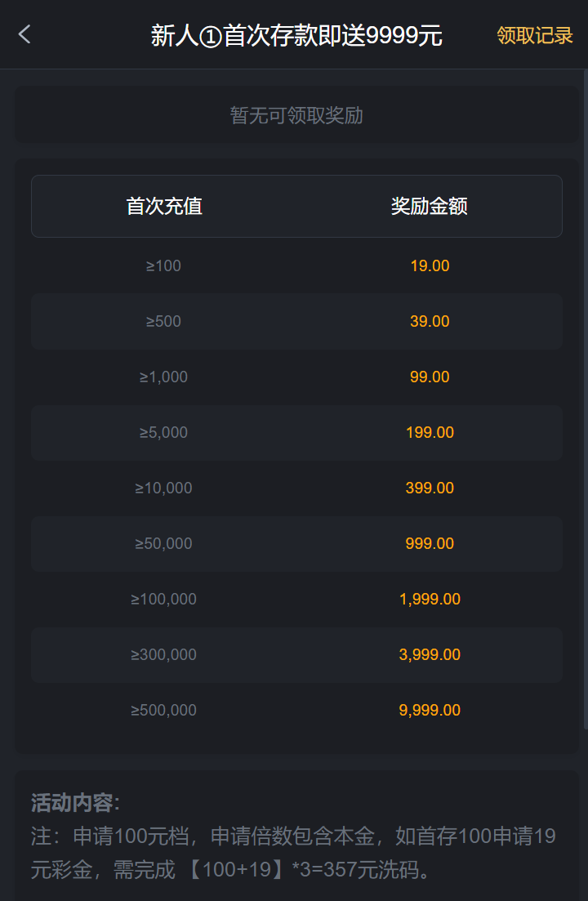The height and width of the screenshot is (901, 588).
Task: Choose the ≥5,000 deposit tier
Action: click(x=163, y=432)
